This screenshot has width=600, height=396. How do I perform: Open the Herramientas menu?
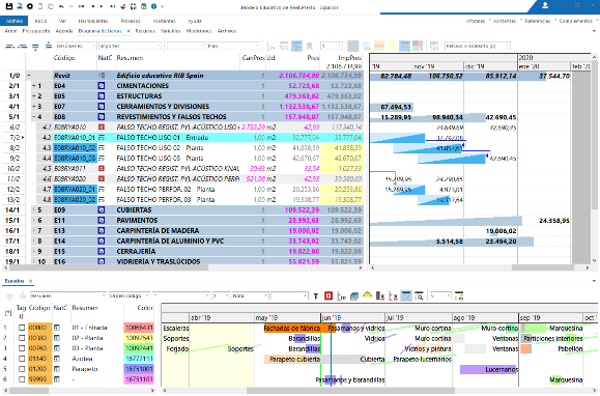coord(93,21)
